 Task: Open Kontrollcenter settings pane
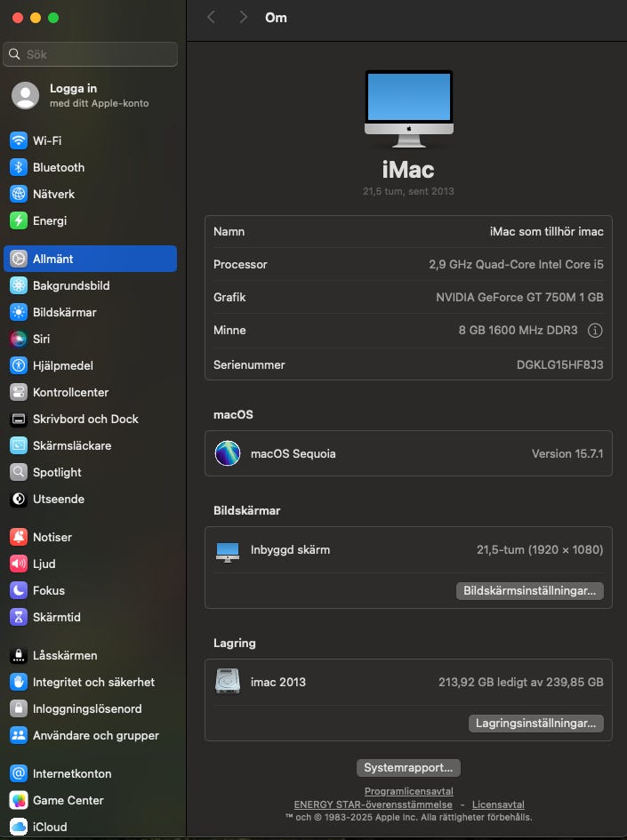coord(70,392)
